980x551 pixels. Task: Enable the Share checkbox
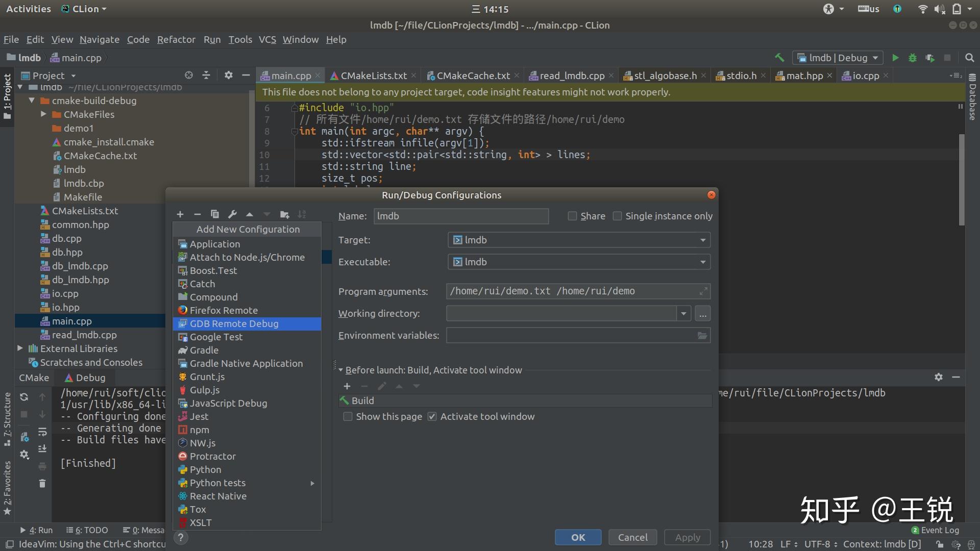coord(572,216)
